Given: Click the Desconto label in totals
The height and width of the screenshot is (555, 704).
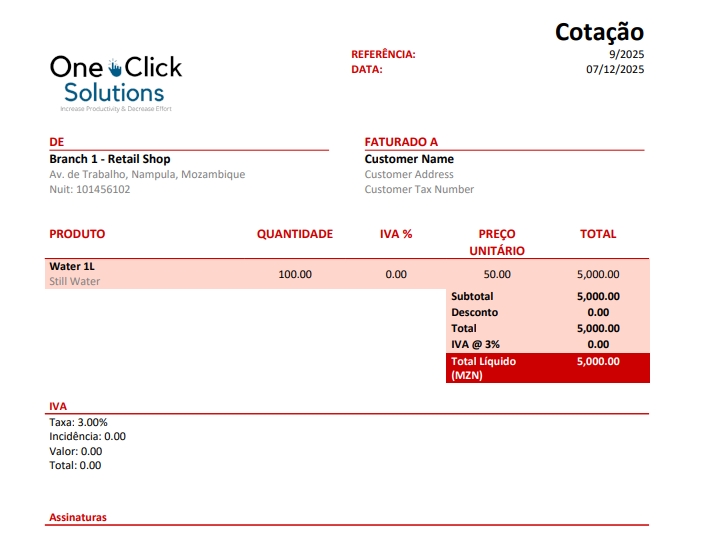Looking at the screenshot, I should pyautogui.click(x=474, y=312).
